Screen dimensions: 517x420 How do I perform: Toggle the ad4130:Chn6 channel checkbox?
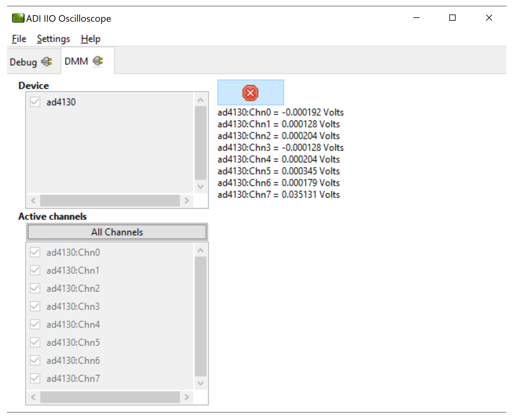pyautogui.click(x=35, y=360)
